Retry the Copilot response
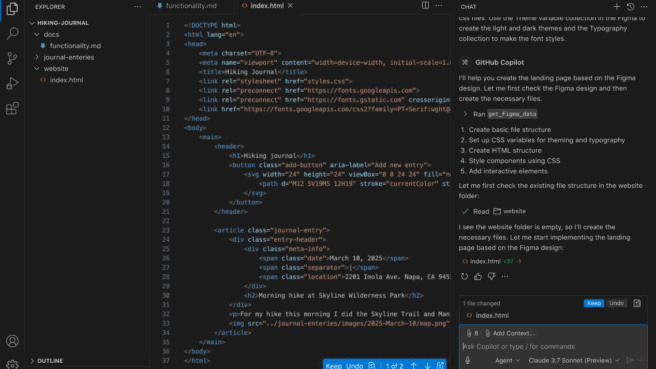The image size is (656, 369). coord(464,277)
